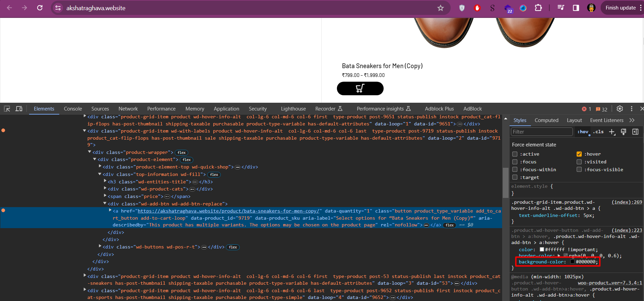Screen dimensions: 644x301
Task: Switch to the Console tab
Action: point(73,109)
